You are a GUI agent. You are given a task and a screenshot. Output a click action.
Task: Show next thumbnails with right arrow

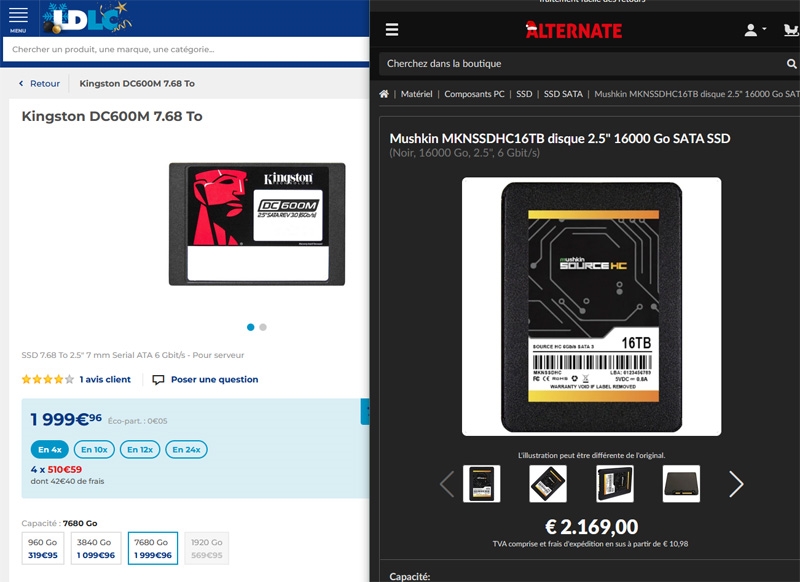point(736,484)
